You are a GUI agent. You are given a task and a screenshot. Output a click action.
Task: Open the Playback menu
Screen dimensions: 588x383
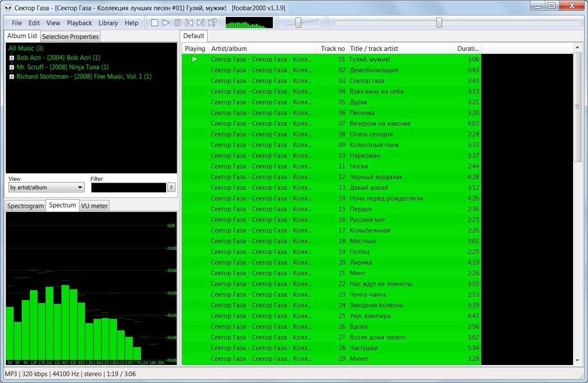pyautogui.click(x=79, y=23)
